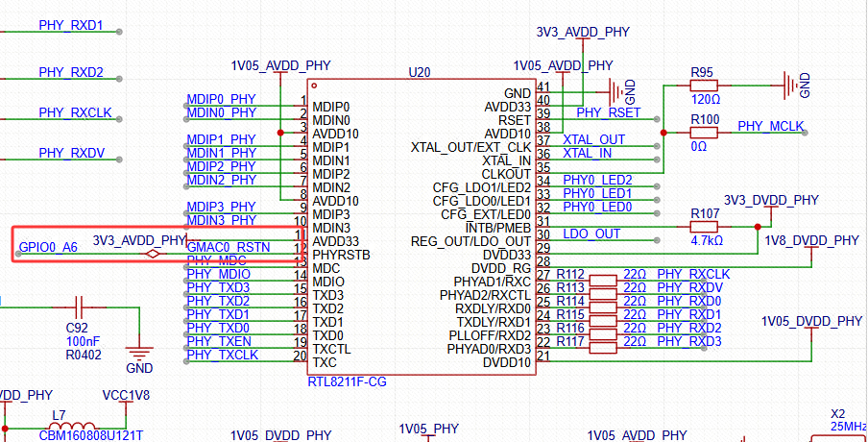Select the MDIN2_PHY net label
Screen dimensions: 868x442
pyautogui.click(x=222, y=180)
